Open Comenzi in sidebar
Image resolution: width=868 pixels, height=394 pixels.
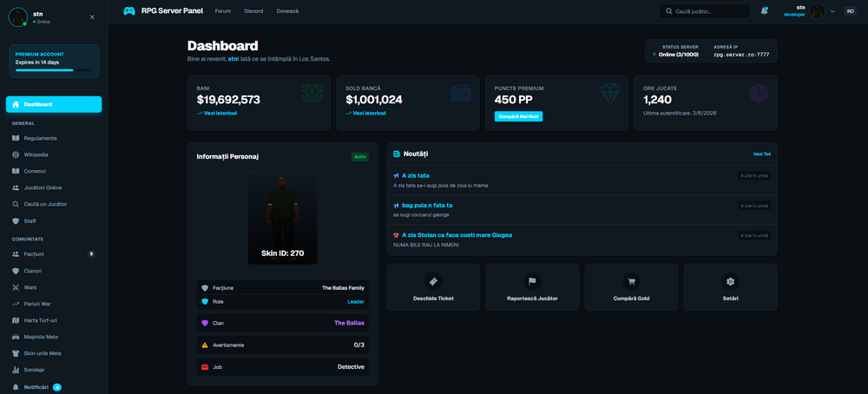(x=54, y=171)
